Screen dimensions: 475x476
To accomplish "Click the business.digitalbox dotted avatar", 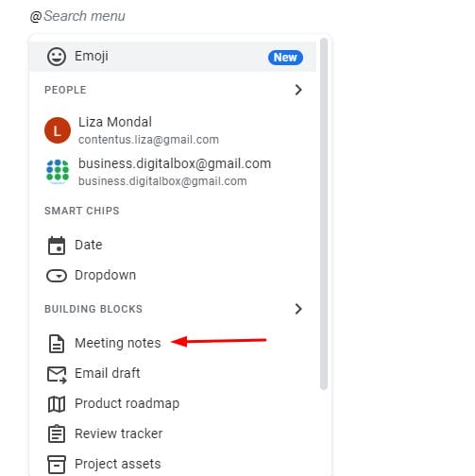I will point(58,172).
